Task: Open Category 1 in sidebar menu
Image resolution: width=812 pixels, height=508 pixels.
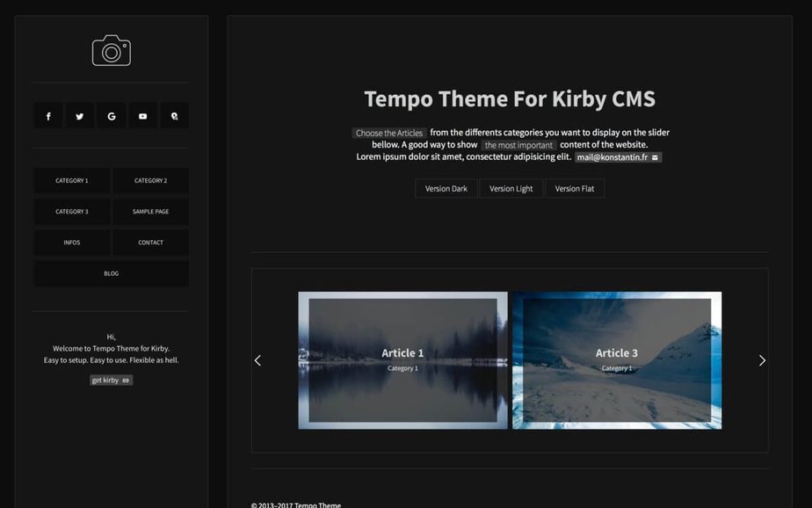Action: click(72, 181)
